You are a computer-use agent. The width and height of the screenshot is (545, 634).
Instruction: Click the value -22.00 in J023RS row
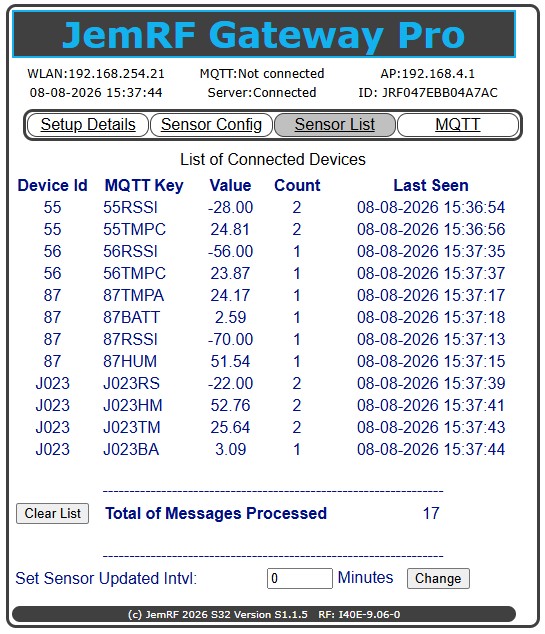[x=230, y=383]
